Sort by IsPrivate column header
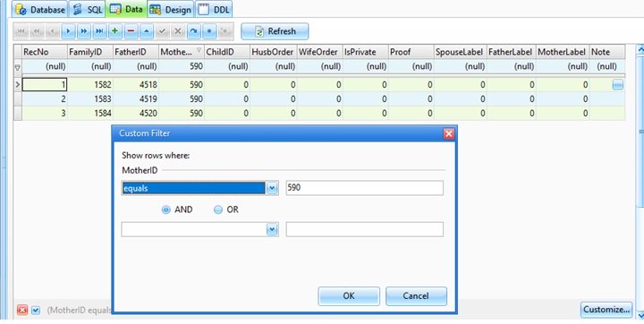Viewport: 644px width, 324px height. 365,52
